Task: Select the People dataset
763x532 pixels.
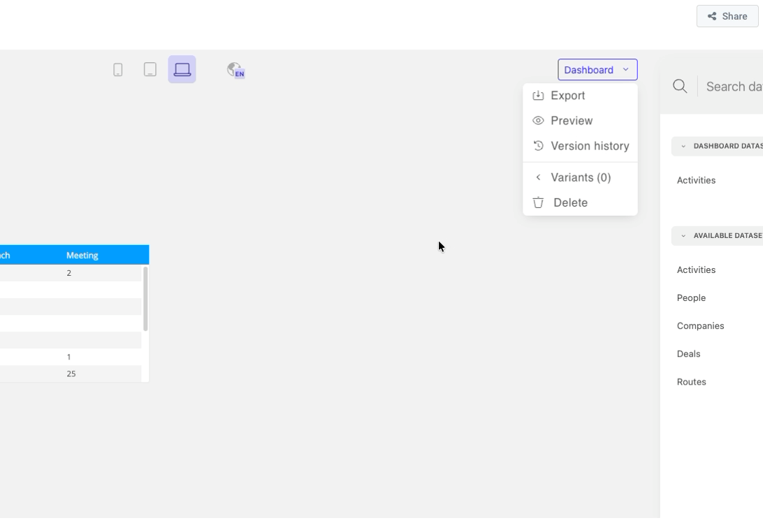Action: coord(691,298)
